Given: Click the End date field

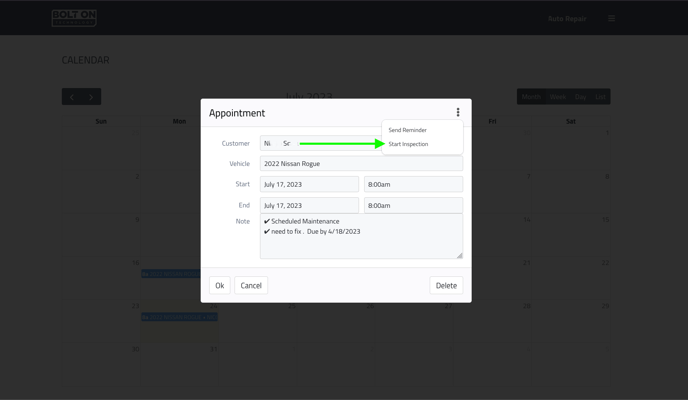Looking at the screenshot, I should pyautogui.click(x=309, y=205).
